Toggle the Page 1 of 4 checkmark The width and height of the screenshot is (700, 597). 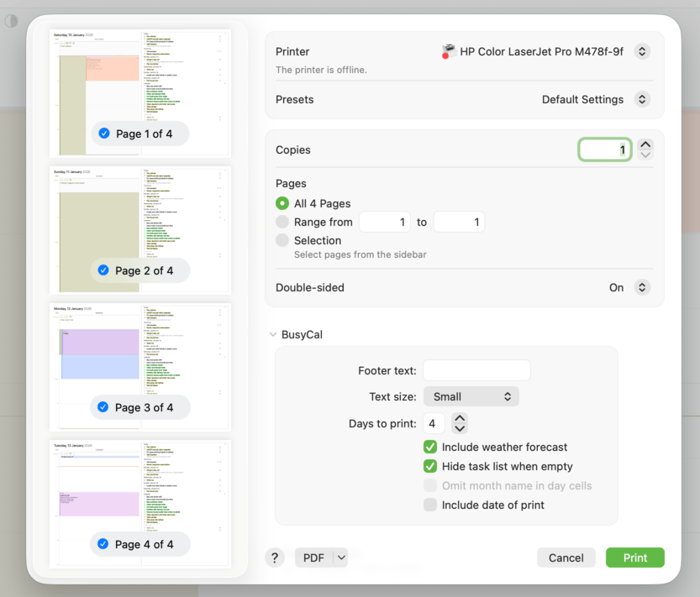click(x=104, y=134)
